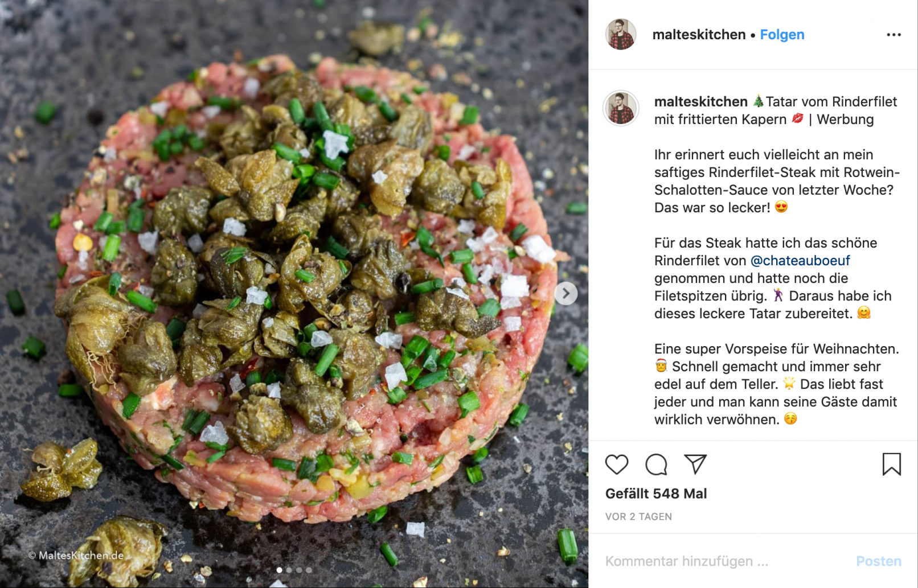Viewport: 918px width, 588px height.
Task: Click the malteskitchen header profile picture
Action: click(621, 34)
